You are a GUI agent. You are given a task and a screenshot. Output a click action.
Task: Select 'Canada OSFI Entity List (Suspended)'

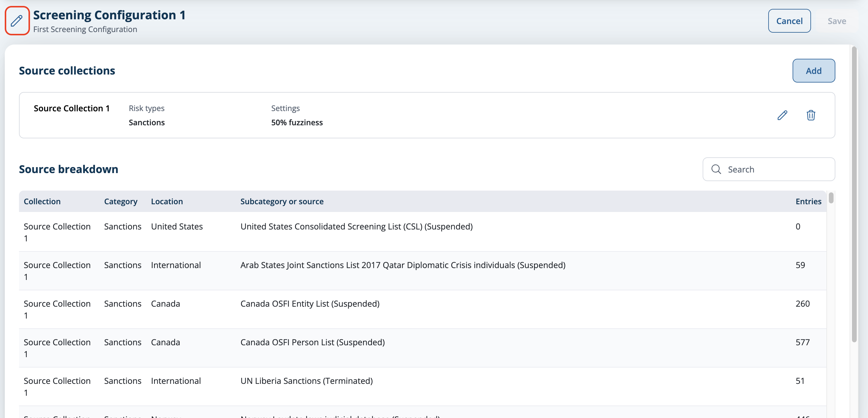(310, 304)
